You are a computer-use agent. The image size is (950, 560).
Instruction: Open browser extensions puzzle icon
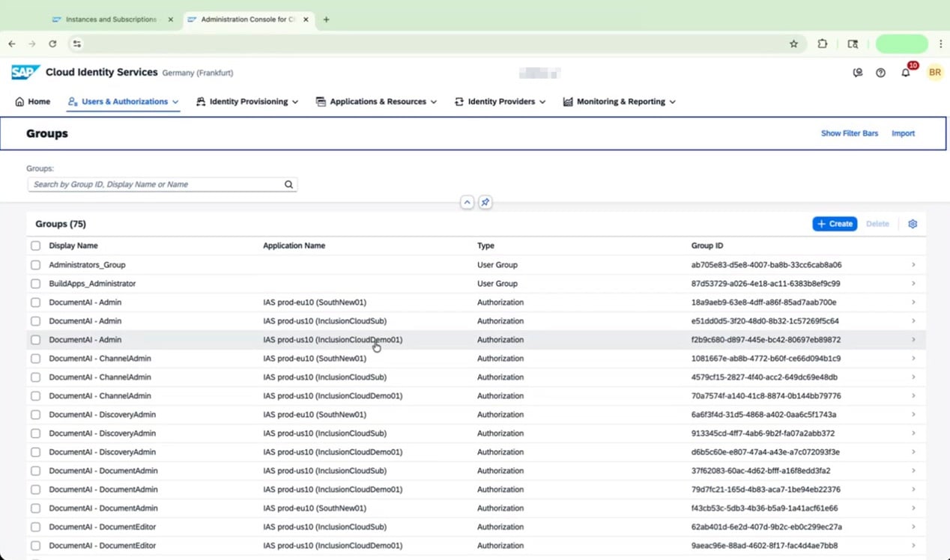[x=823, y=44]
